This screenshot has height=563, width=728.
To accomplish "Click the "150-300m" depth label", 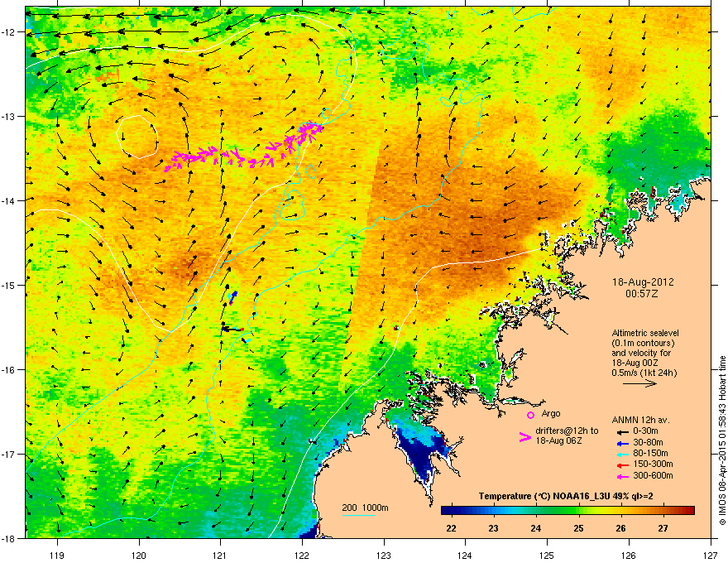I will point(654,464).
